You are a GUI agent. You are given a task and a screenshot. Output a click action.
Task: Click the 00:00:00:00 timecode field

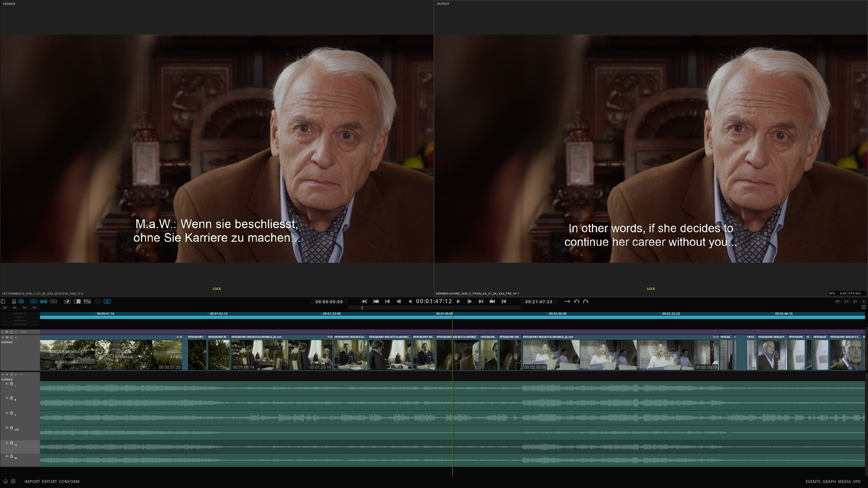(329, 302)
